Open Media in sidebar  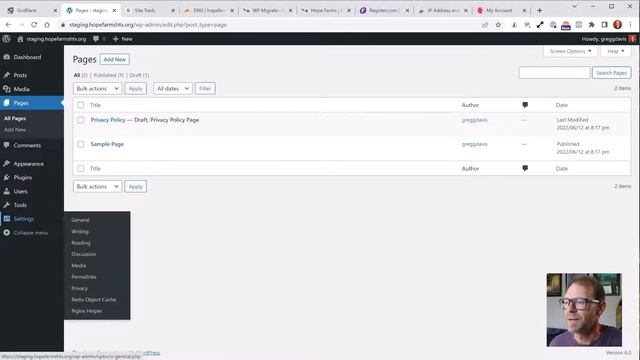(21, 89)
